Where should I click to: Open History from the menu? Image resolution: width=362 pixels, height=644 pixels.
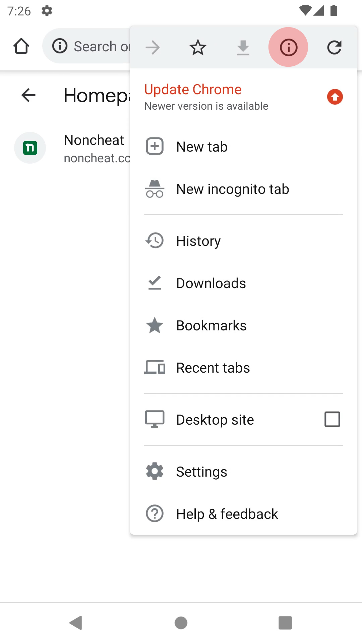tap(243, 241)
